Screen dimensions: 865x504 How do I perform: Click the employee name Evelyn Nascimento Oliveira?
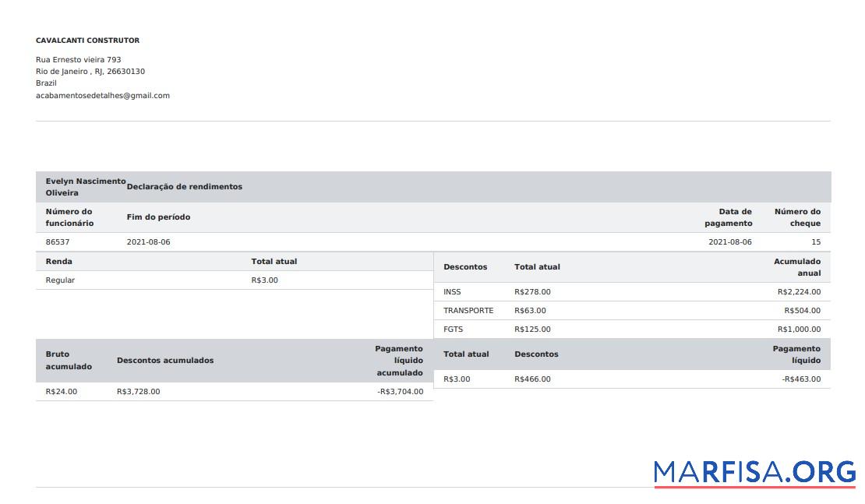85,186
